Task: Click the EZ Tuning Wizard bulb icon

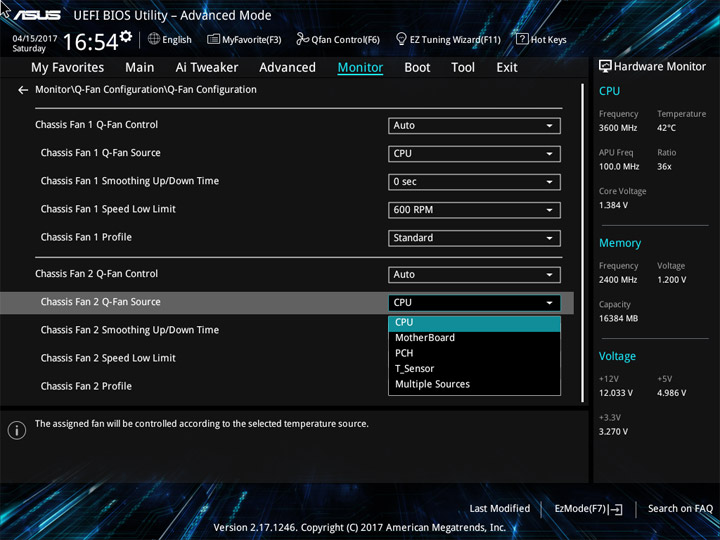Action: tap(401, 39)
